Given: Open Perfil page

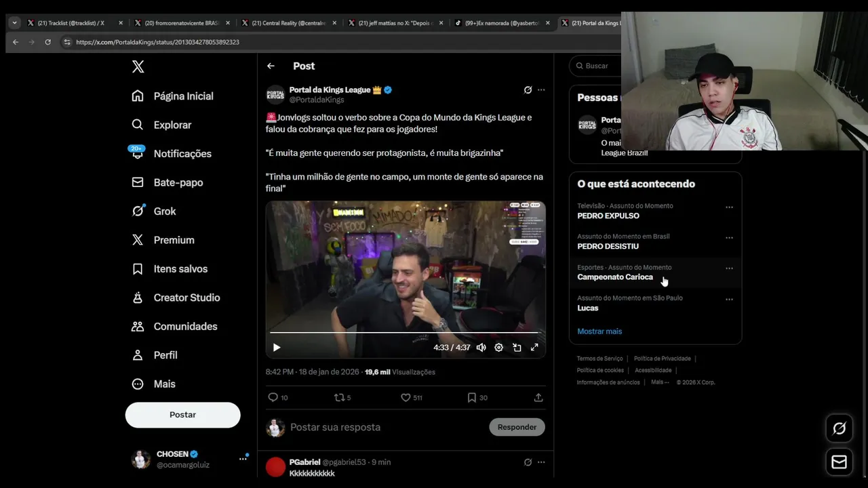Looking at the screenshot, I should (155, 355).
